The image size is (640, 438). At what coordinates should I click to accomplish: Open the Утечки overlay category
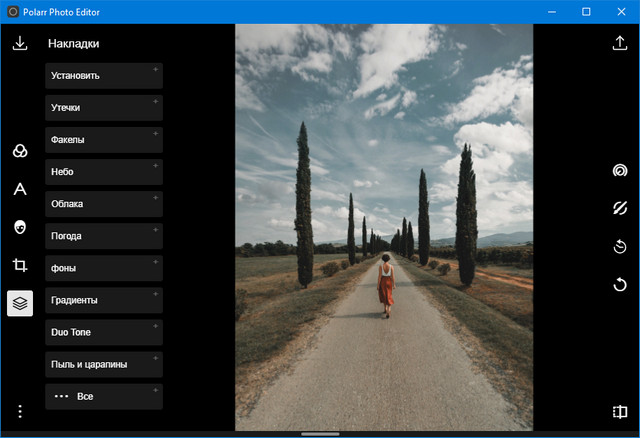tap(104, 108)
